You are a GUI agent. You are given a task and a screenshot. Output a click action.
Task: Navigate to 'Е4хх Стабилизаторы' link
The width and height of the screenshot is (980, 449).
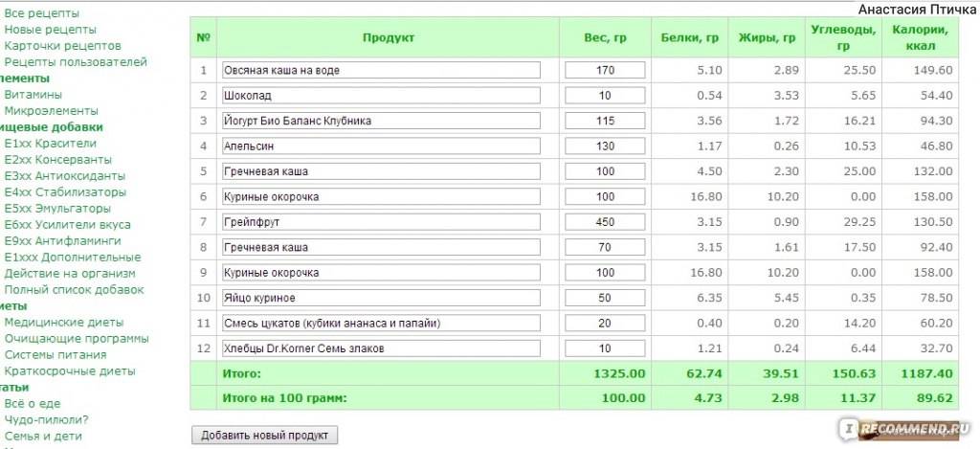[65, 191]
